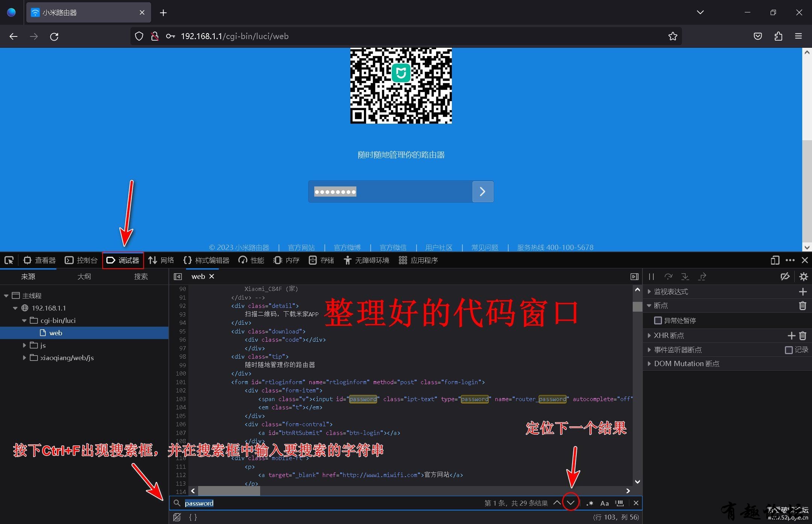Open the Storage (存储) panel
The image size is (812, 524).
pyautogui.click(x=321, y=260)
